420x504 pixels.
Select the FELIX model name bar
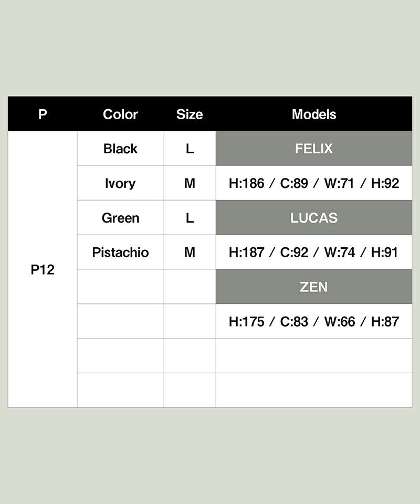click(314, 149)
